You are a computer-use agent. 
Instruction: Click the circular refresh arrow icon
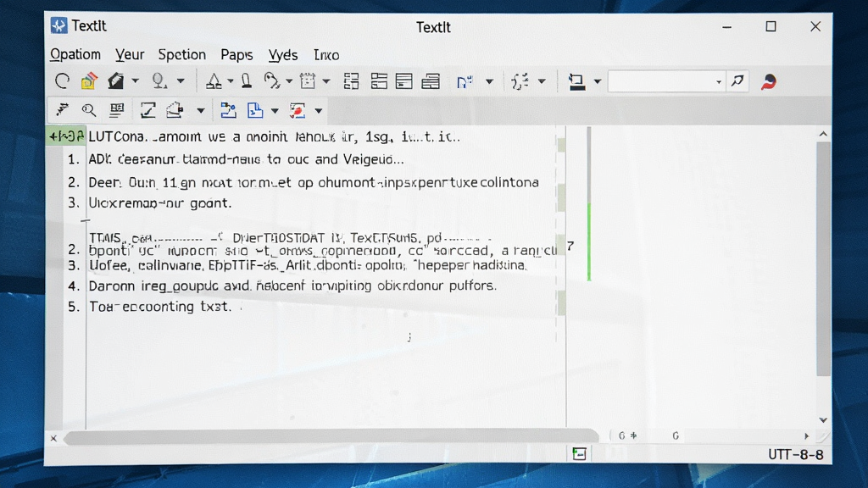(x=62, y=81)
